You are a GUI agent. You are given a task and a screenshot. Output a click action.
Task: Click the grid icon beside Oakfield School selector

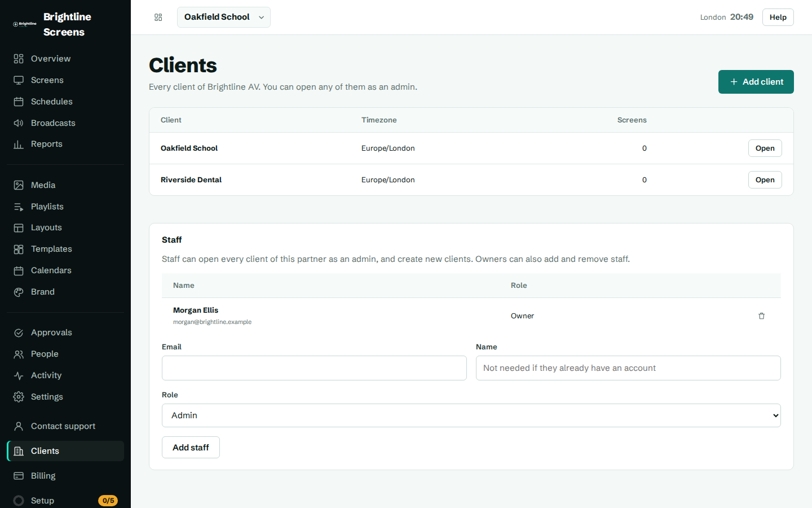158,17
